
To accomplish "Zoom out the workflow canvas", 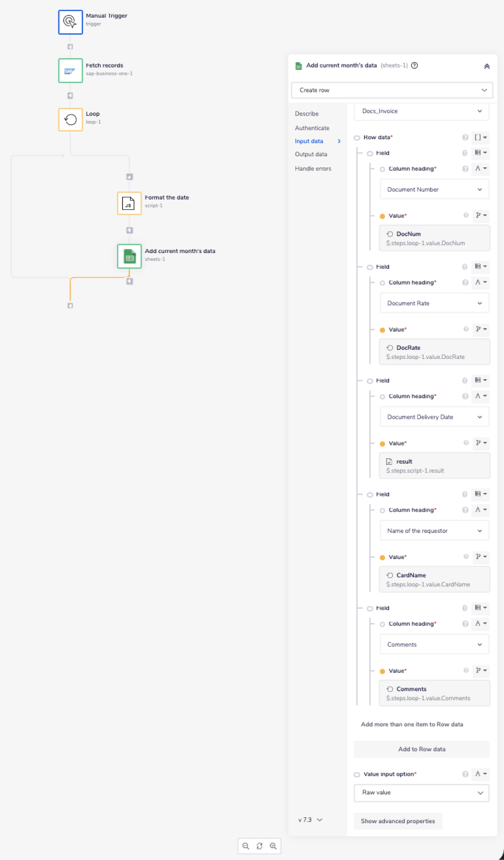I will (245, 846).
